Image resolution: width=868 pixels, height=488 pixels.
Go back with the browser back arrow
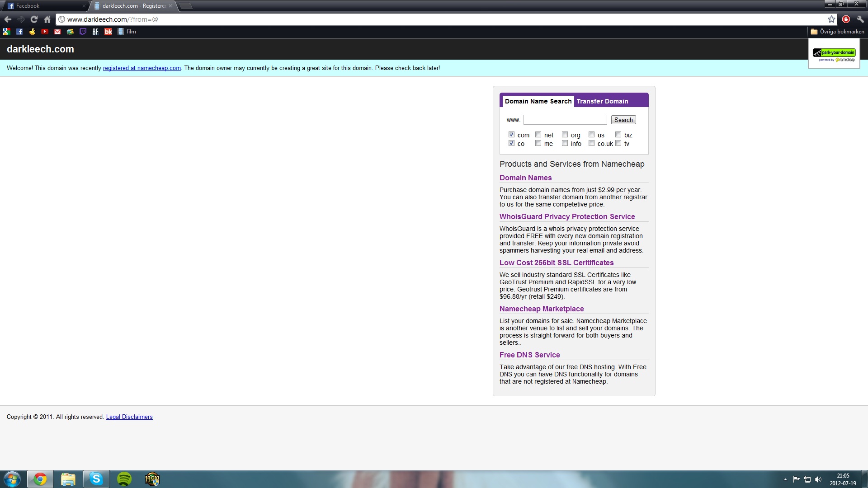(8, 19)
